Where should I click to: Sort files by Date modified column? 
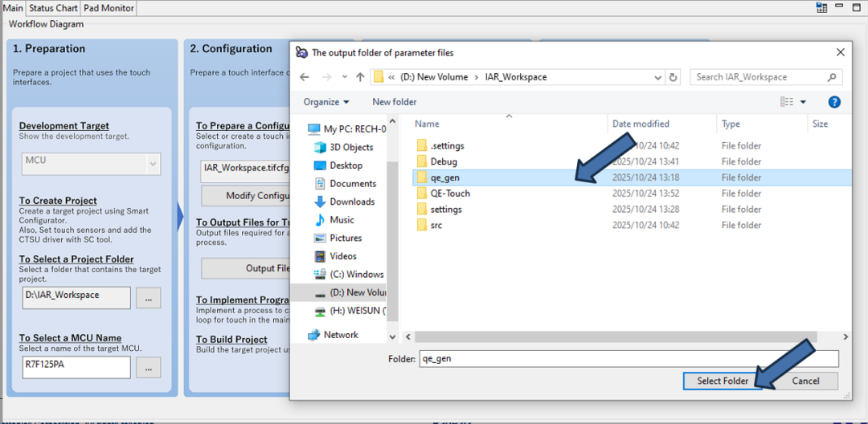point(641,124)
